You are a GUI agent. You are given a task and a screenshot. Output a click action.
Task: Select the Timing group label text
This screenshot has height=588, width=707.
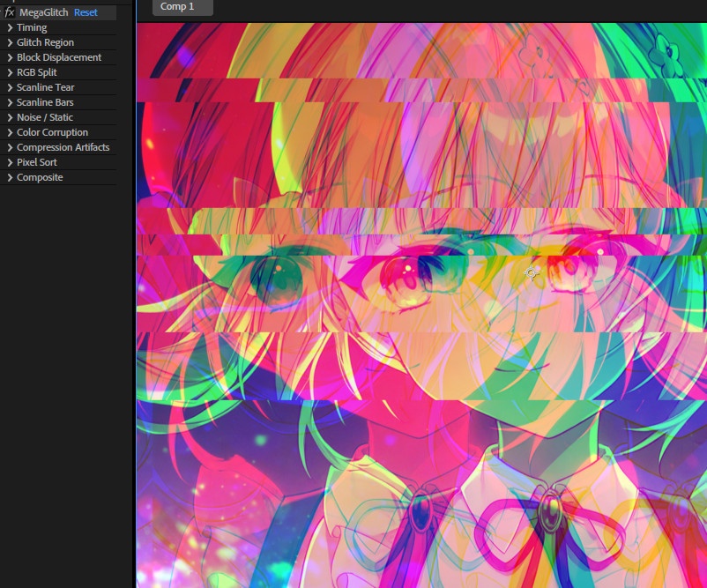(32, 27)
